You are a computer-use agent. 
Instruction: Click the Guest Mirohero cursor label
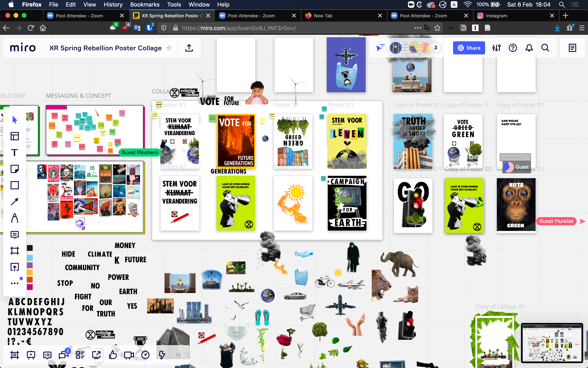point(139,152)
